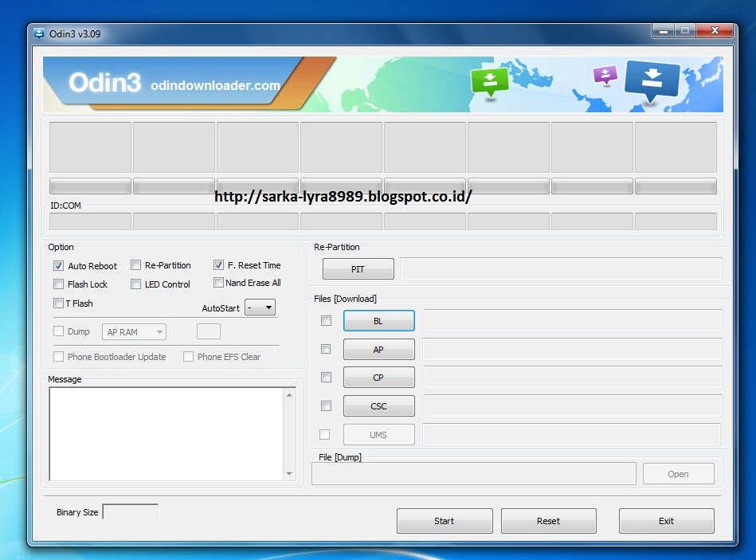Tick the checkbox beside the CP button
Viewport: 756px width, 560px height.
tap(327, 378)
